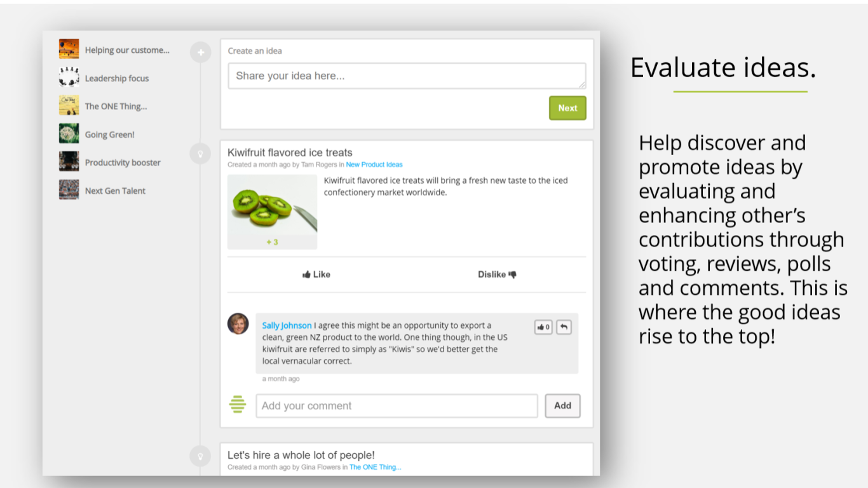Add the comment with the Add button

coord(562,405)
